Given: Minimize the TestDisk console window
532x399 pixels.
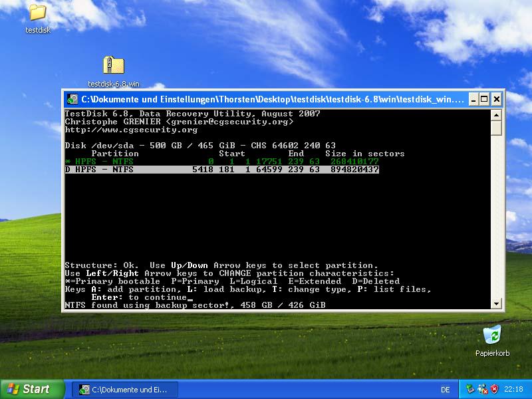Looking at the screenshot, I should pyautogui.click(x=473, y=99).
